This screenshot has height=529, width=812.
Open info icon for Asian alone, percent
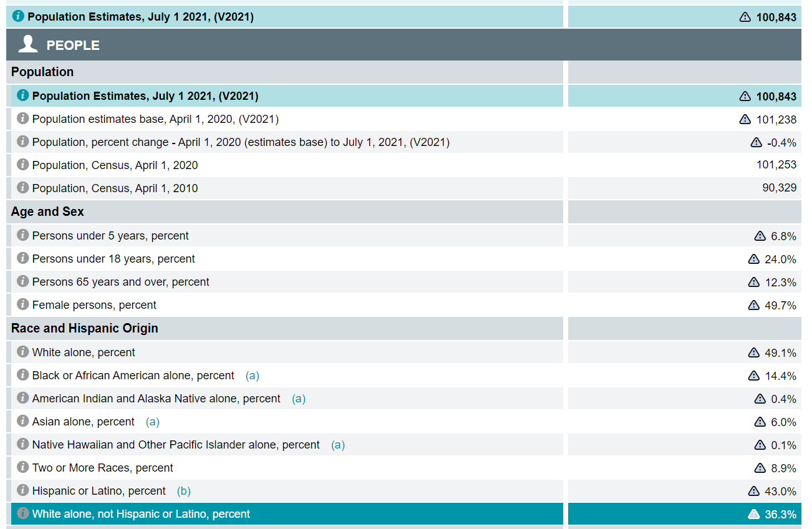[x=23, y=421]
